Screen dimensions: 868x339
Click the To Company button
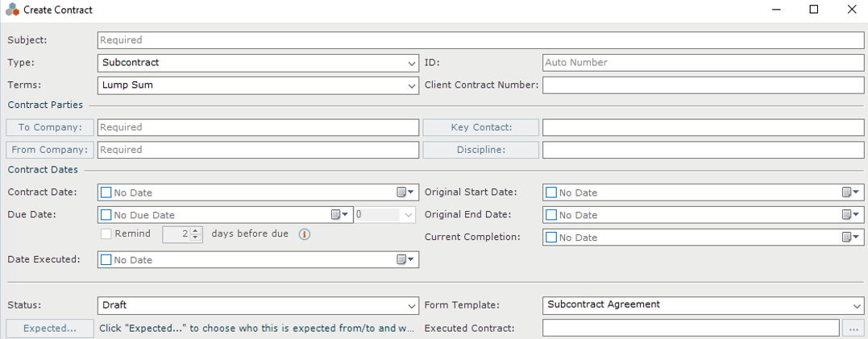pyautogui.click(x=50, y=127)
